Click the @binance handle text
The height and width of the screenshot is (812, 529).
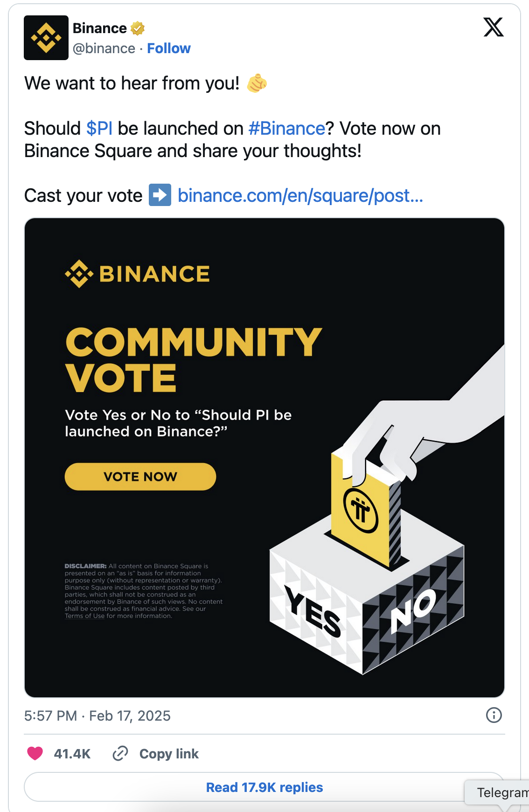104,48
